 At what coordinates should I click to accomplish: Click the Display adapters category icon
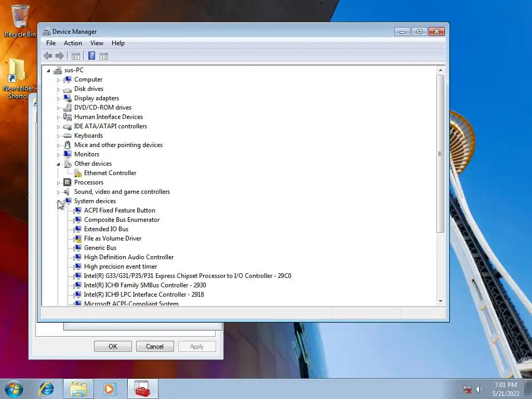click(x=68, y=98)
